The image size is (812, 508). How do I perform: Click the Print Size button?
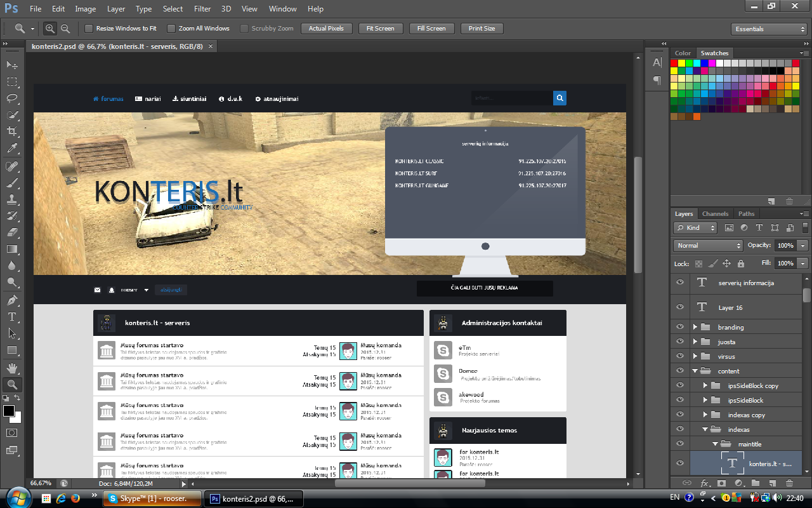click(482, 29)
